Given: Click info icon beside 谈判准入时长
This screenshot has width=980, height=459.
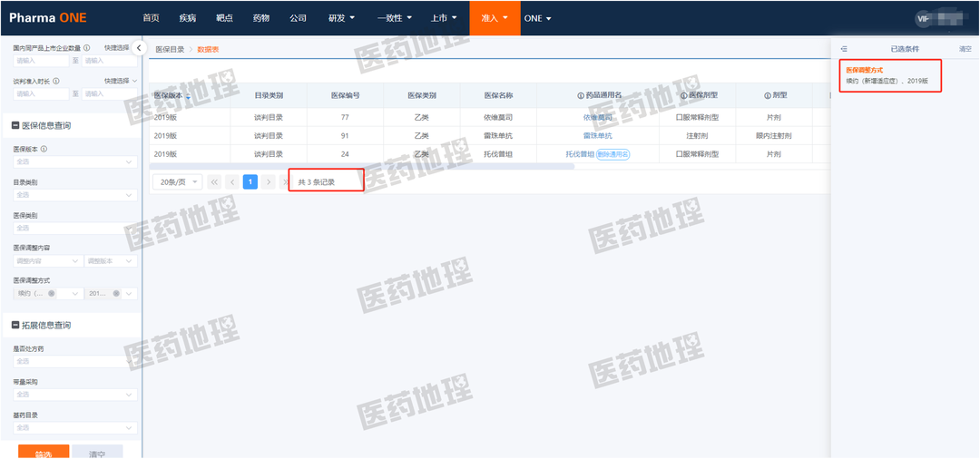Looking at the screenshot, I should coord(56,81).
